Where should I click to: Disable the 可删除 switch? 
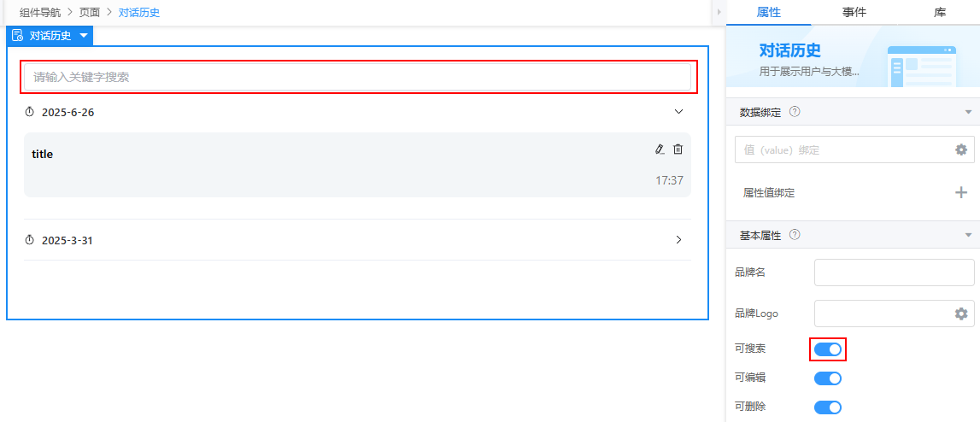click(828, 407)
